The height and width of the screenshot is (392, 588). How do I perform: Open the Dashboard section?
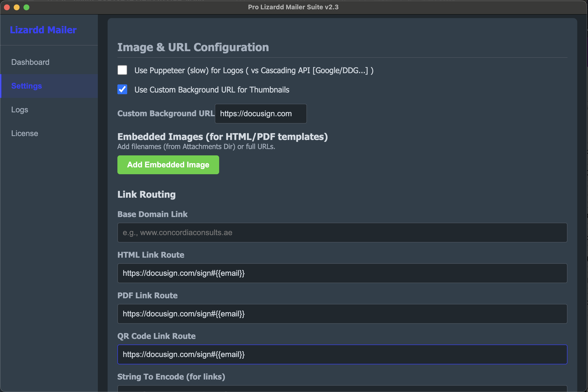point(30,62)
